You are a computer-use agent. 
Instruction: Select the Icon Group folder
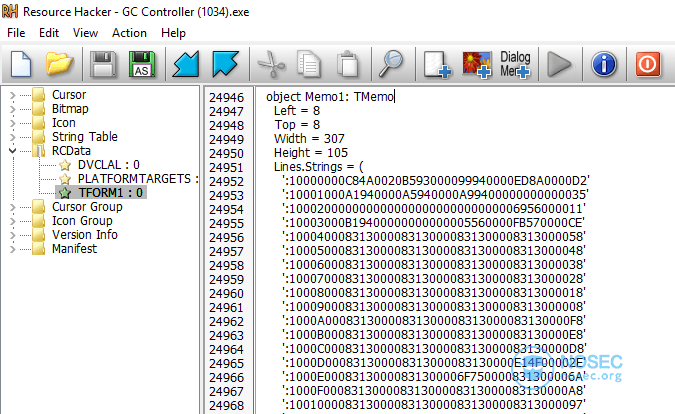click(x=82, y=221)
